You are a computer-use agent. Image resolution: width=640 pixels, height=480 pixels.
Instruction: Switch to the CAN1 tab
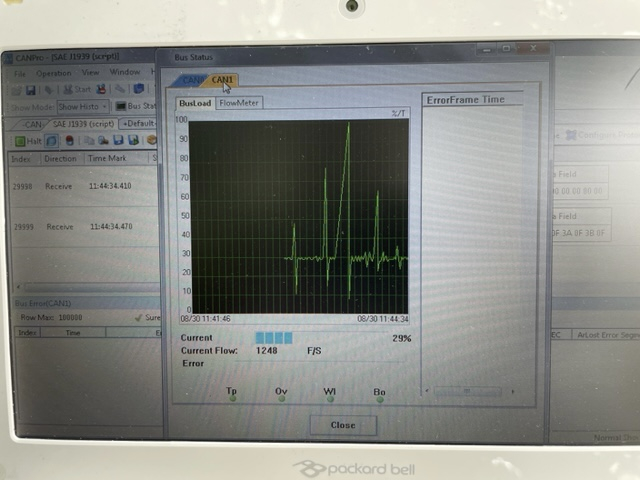coord(223,80)
